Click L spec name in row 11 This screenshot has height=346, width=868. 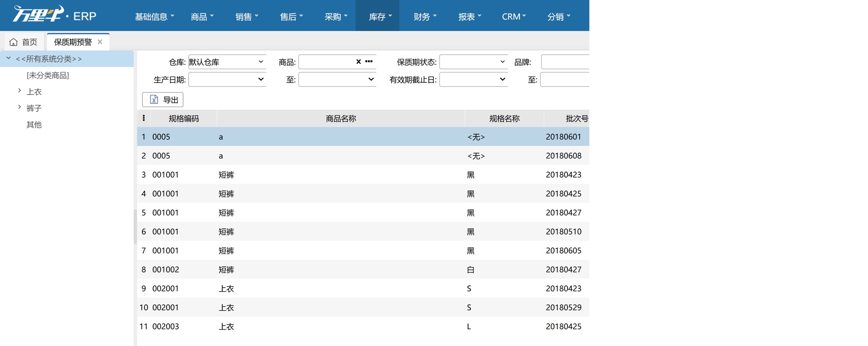(x=469, y=326)
